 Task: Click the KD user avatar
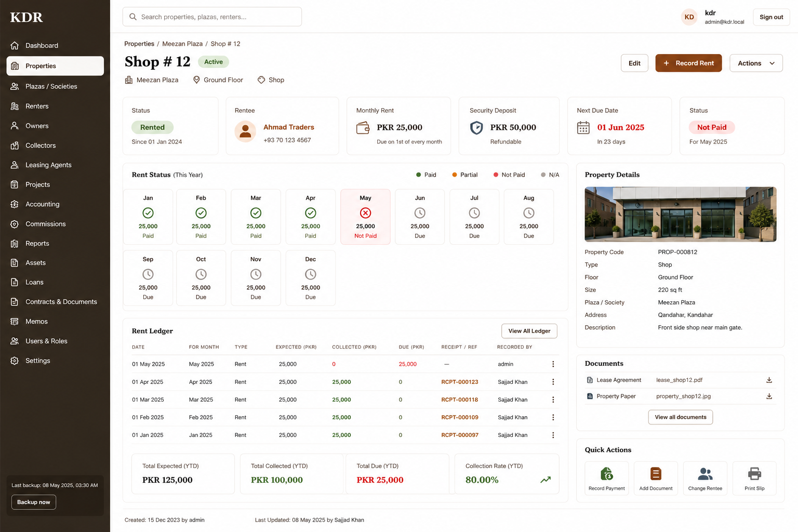point(689,17)
